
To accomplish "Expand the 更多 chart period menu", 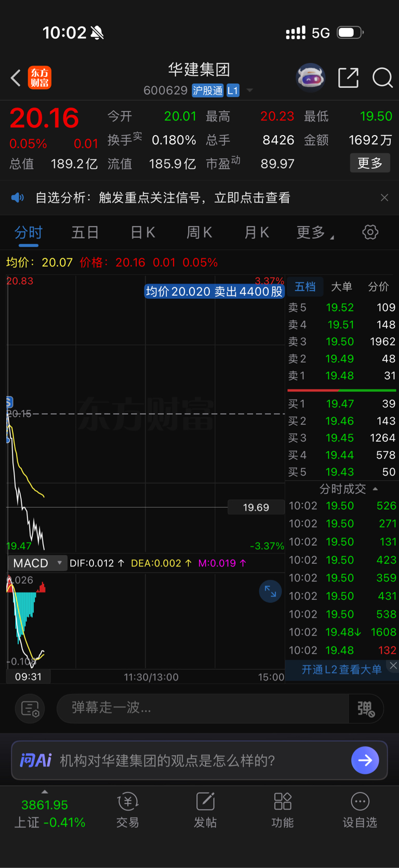I will coord(315,232).
